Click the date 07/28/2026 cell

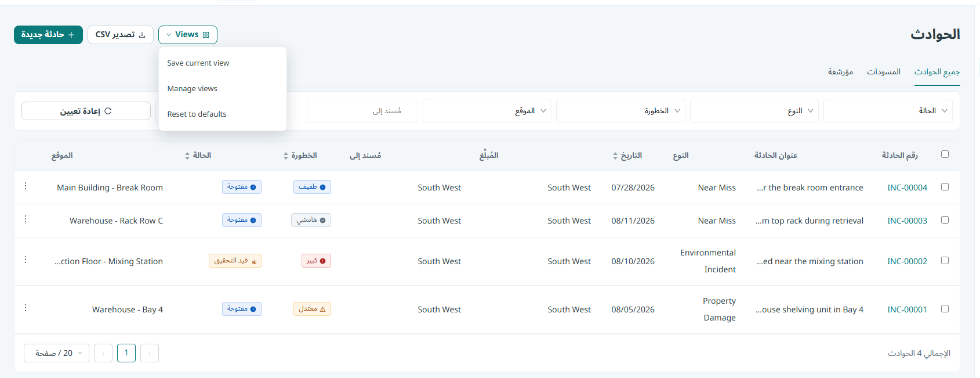633,188
